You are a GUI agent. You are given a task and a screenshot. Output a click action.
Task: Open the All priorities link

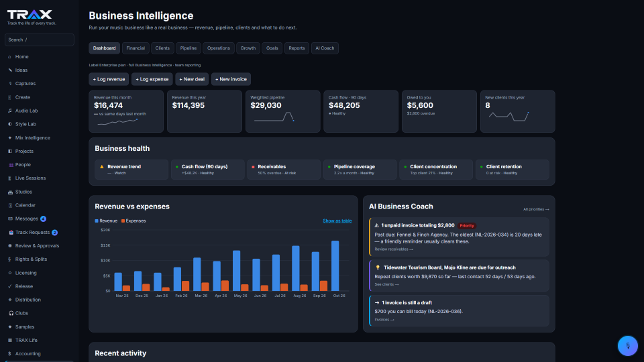[x=536, y=209]
